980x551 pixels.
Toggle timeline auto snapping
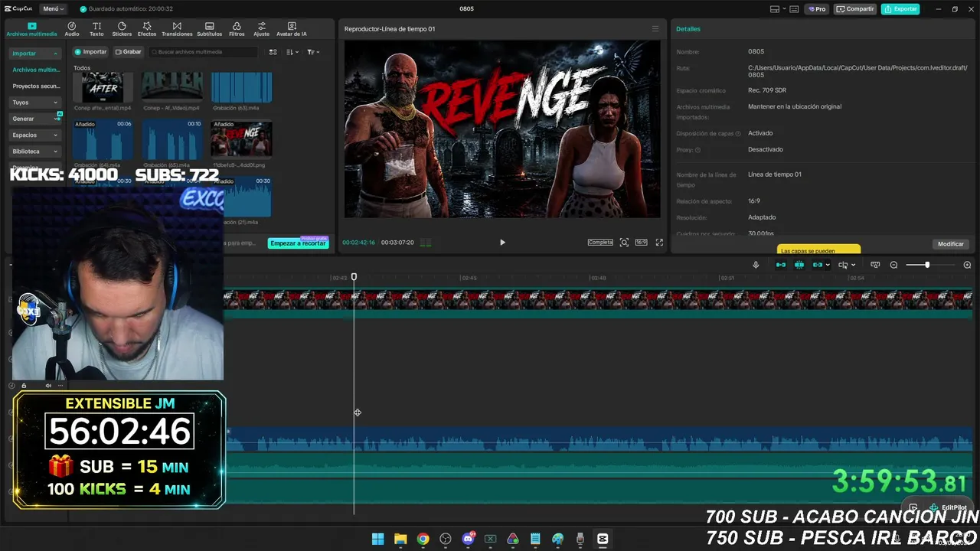(x=799, y=265)
